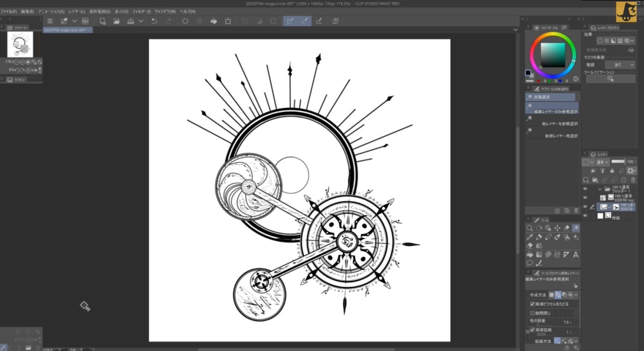Toggle visibility of the selected masked layer
This screenshot has width=644, height=351.
pos(585,206)
